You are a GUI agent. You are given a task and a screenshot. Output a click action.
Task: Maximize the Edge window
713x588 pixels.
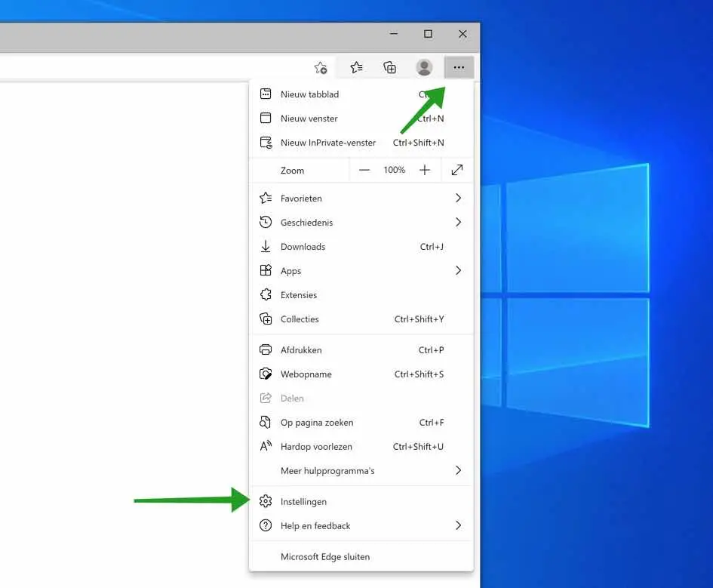[x=428, y=34]
